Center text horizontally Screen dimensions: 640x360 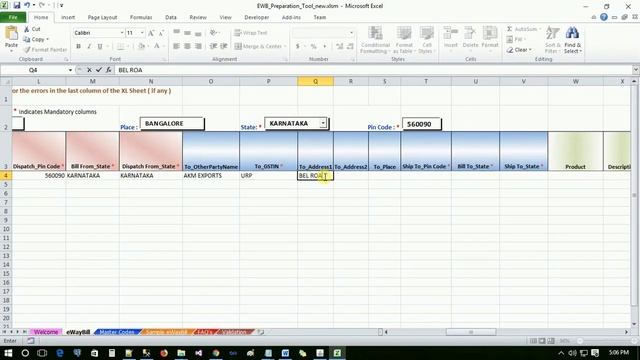coord(187,47)
